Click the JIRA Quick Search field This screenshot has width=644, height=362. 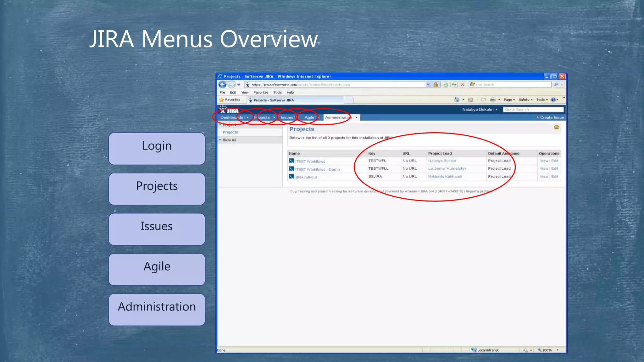click(533, 109)
